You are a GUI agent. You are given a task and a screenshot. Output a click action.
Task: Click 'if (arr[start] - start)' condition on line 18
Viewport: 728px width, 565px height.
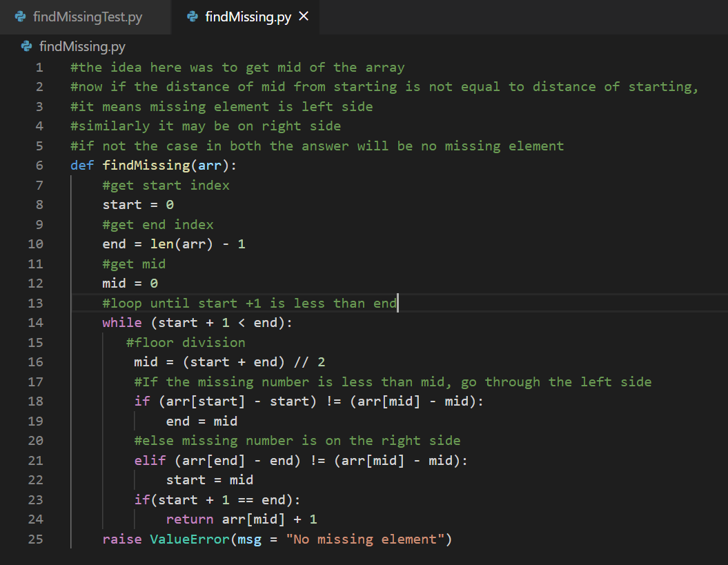coord(308,402)
